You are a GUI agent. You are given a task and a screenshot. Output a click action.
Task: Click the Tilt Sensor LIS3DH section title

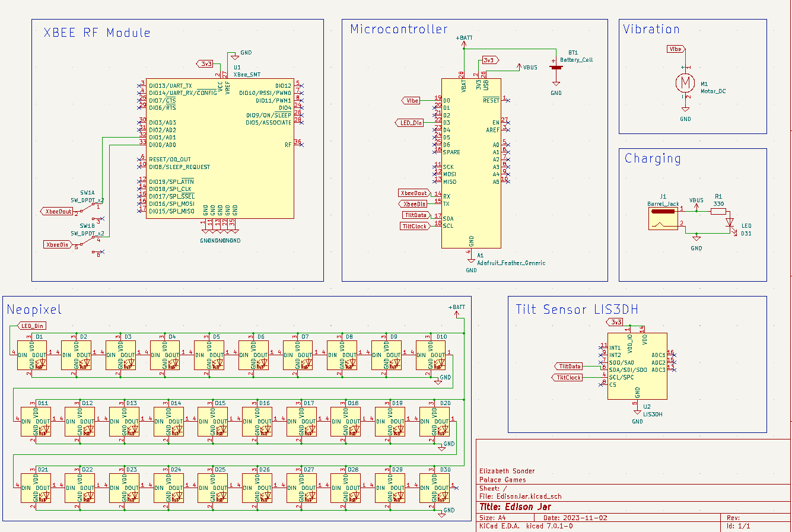click(577, 309)
